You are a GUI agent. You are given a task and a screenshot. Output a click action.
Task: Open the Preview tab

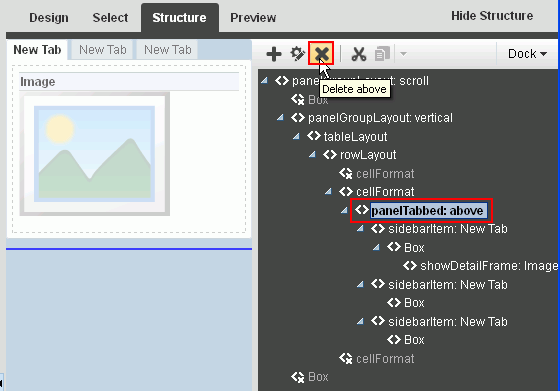coord(253,17)
